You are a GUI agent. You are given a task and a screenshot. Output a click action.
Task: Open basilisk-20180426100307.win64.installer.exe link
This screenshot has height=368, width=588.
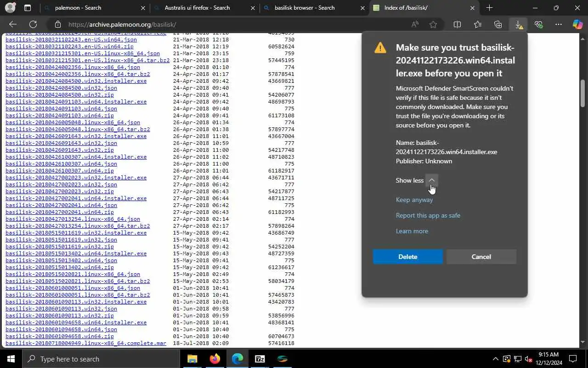coord(76,157)
